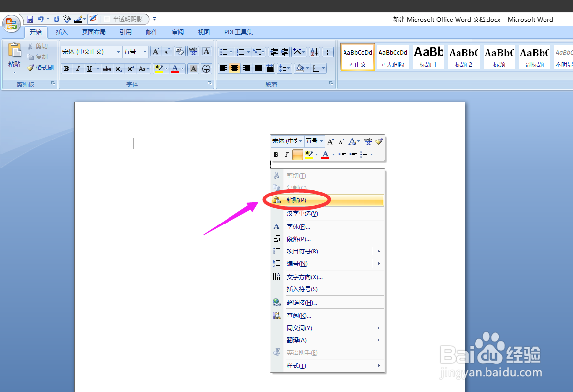Open the Pinyin Guide tool
Screen dimensions: 573x392
click(193, 51)
